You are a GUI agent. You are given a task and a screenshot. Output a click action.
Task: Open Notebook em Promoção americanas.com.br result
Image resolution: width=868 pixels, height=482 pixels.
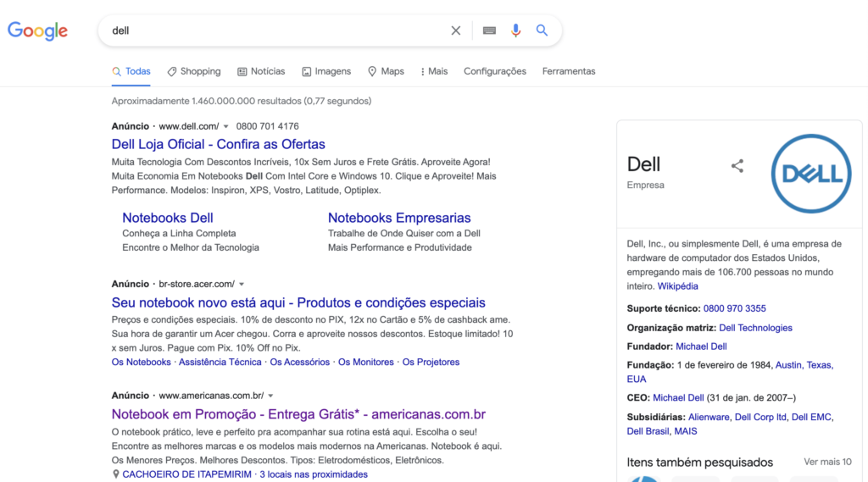pos(298,414)
